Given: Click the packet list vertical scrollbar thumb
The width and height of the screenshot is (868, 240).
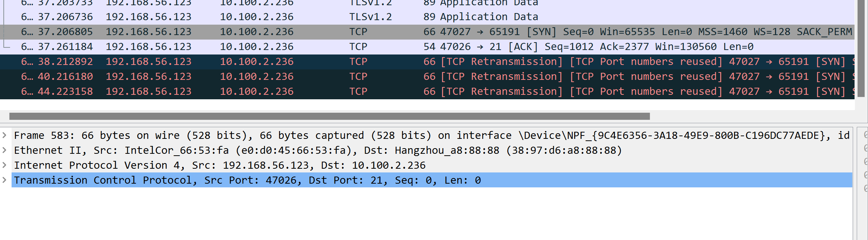Looking at the screenshot, I should [x=861, y=49].
